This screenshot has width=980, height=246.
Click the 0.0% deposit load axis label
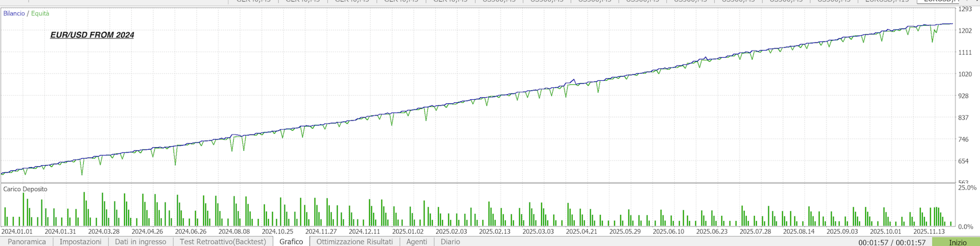[x=966, y=227]
